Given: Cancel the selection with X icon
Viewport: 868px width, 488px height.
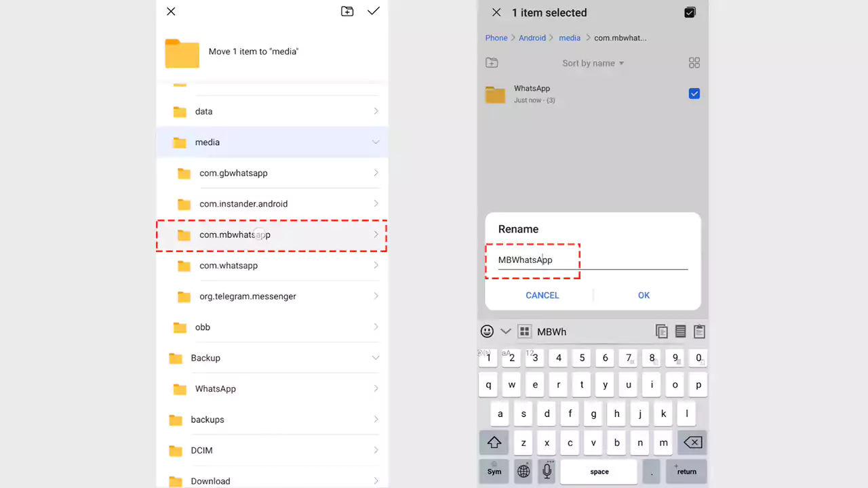Looking at the screenshot, I should [496, 12].
